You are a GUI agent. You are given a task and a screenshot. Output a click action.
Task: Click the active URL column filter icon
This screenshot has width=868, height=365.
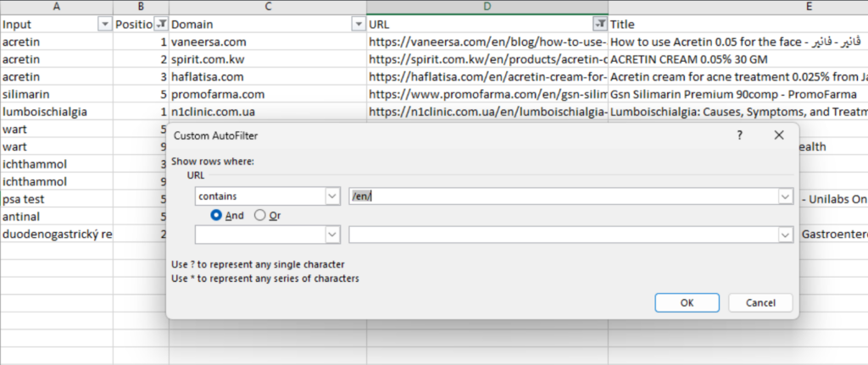click(x=599, y=25)
